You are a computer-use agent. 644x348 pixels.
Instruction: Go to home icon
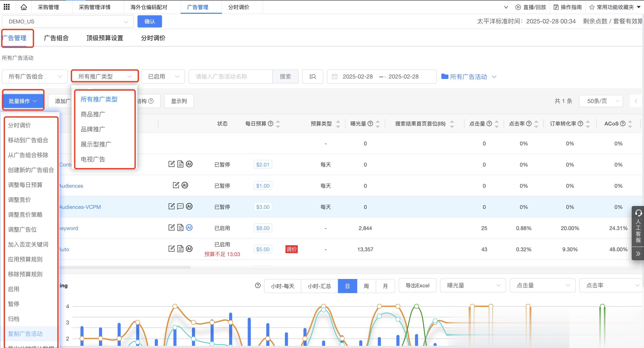[24, 7]
